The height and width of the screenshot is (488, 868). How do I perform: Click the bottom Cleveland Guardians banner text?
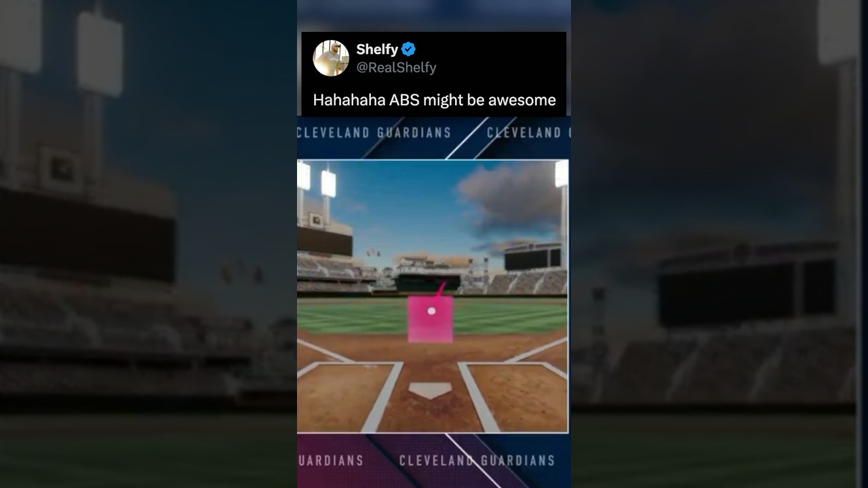477,460
